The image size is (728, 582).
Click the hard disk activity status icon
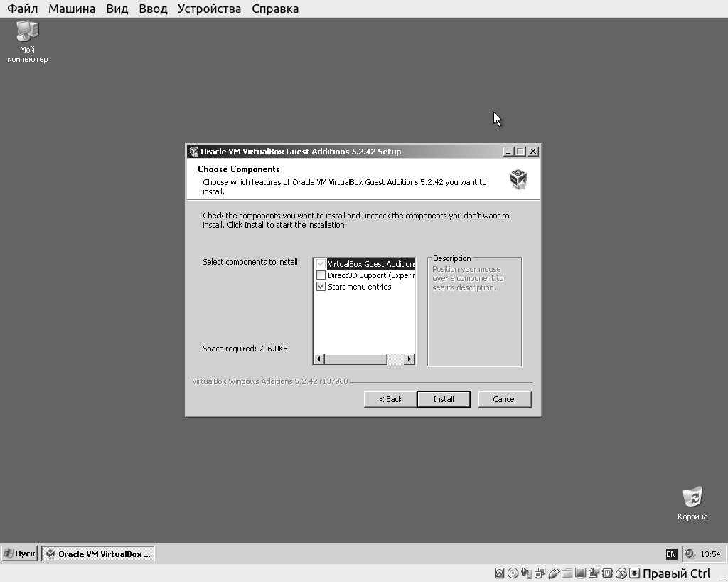(499, 573)
